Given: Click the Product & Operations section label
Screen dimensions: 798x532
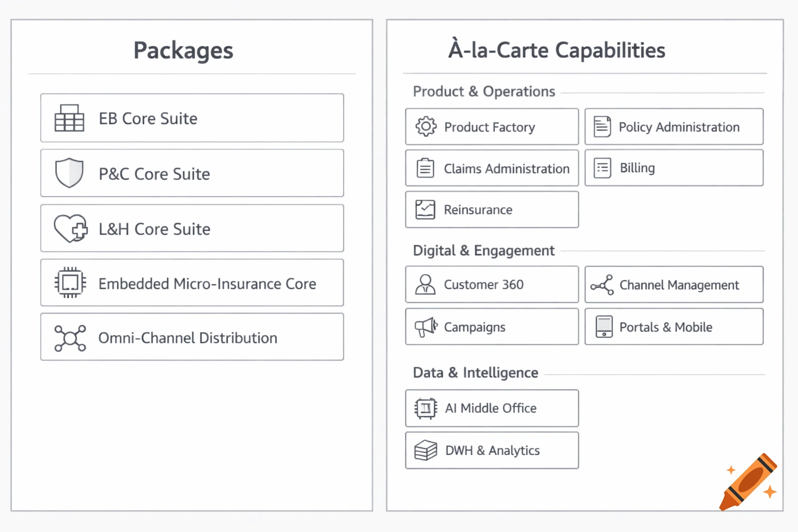Looking at the screenshot, I should [484, 91].
